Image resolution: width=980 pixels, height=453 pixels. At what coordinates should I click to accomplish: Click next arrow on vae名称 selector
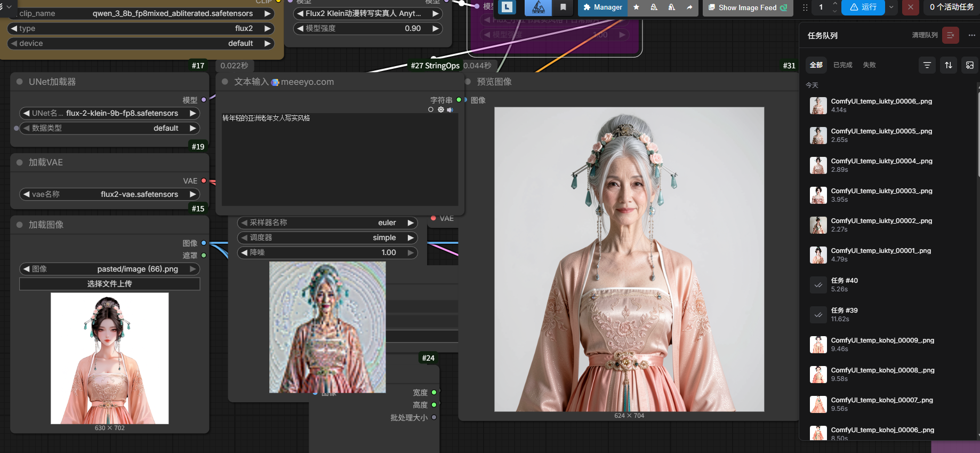(192, 194)
